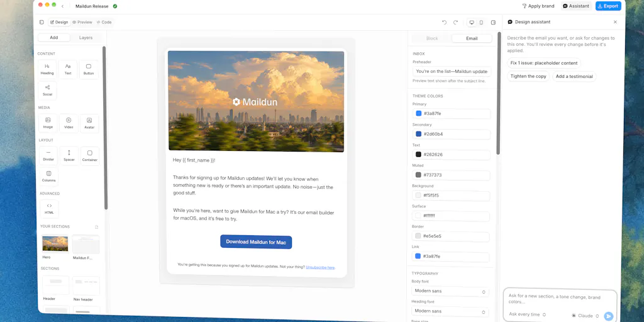Switch to the Add tab

(x=54, y=37)
